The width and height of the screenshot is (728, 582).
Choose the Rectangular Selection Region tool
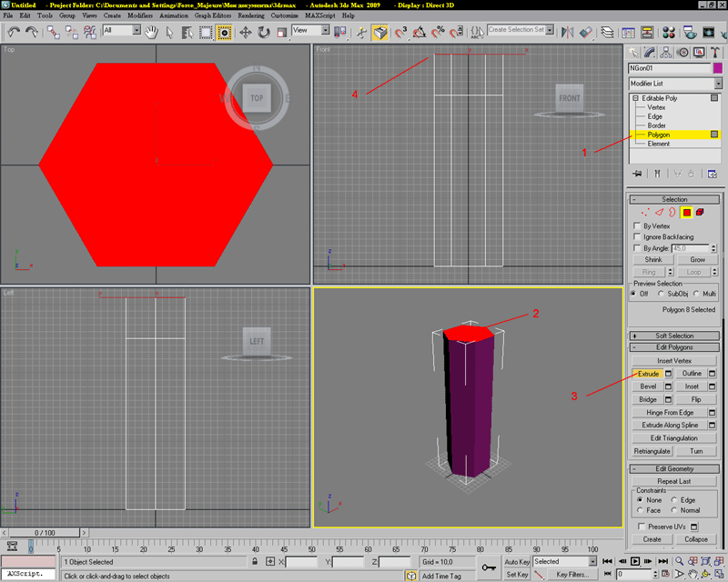pyautogui.click(x=206, y=32)
